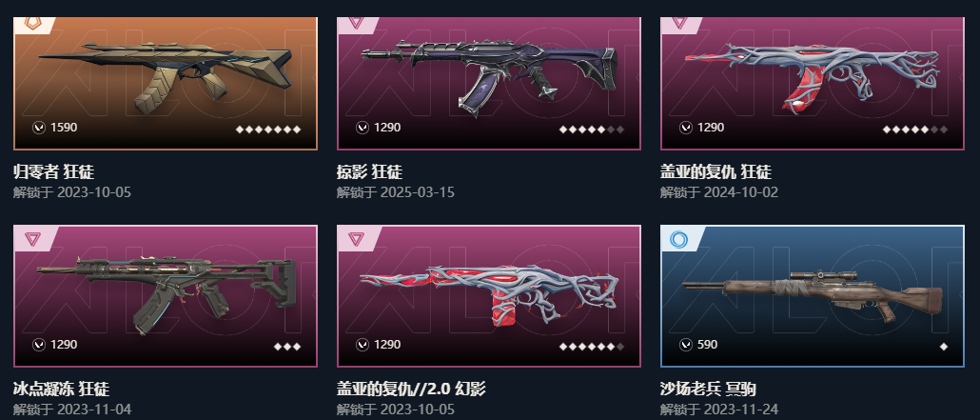Screen dimensions: 980x420
Task: Click the 冰点凝冻 狂徒 title text
Action: click(x=61, y=389)
